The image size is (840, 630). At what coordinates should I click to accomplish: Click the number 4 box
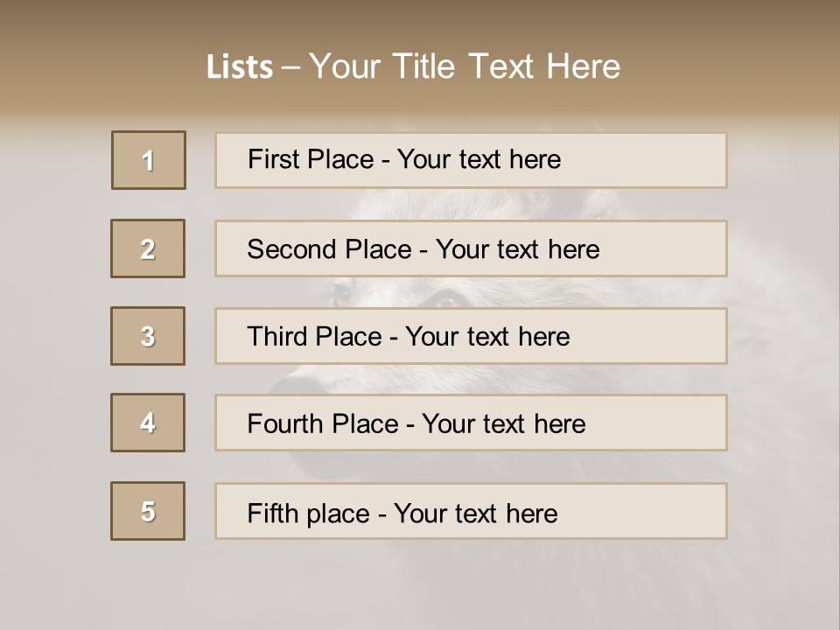pyautogui.click(x=148, y=423)
